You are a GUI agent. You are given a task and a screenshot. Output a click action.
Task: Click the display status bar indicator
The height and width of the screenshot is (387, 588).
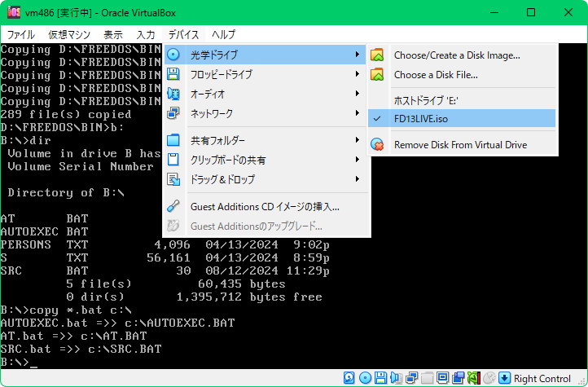click(443, 378)
